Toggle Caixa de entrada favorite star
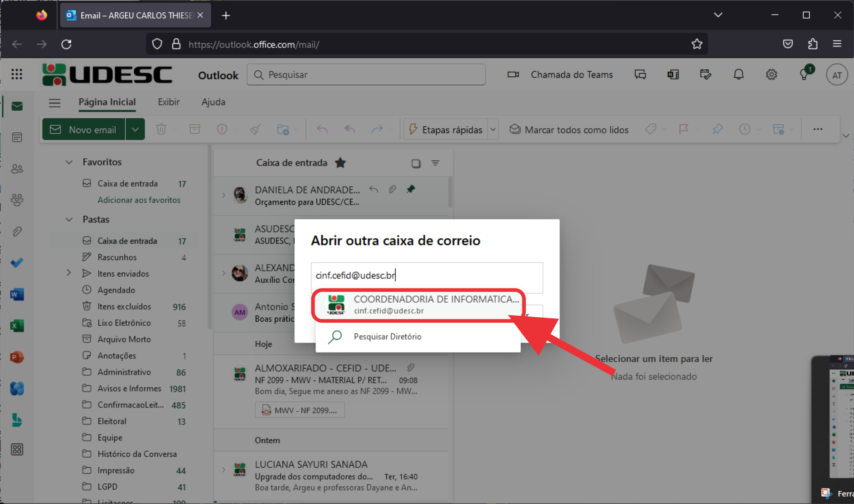 [x=340, y=163]
